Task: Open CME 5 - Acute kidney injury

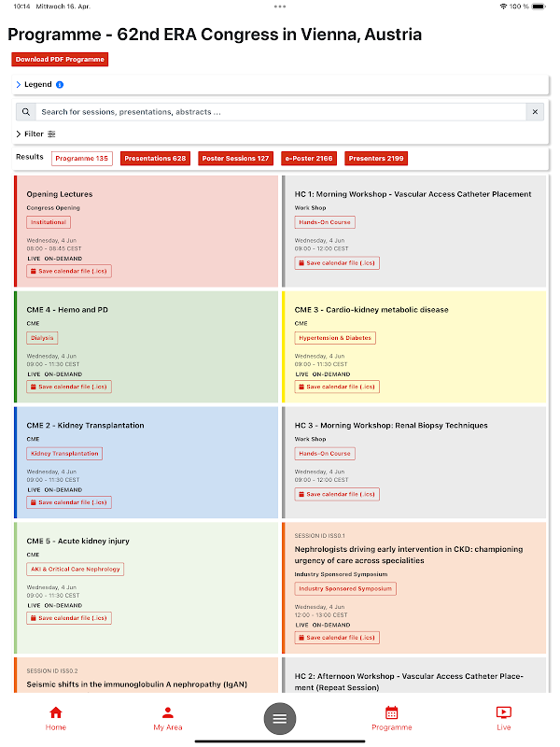Action: coord(78,542)
